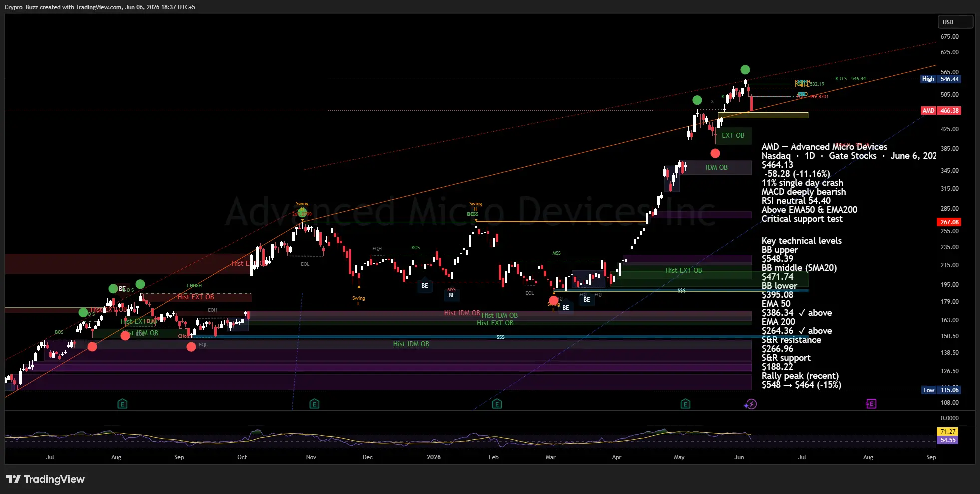Click the "675.00" price scale value

click(949, 37)
